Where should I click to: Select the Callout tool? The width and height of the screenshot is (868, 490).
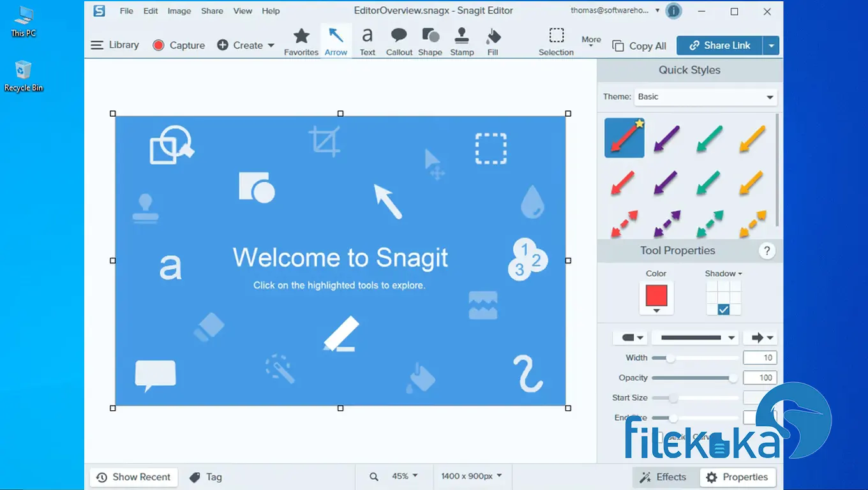pos(399,42)
